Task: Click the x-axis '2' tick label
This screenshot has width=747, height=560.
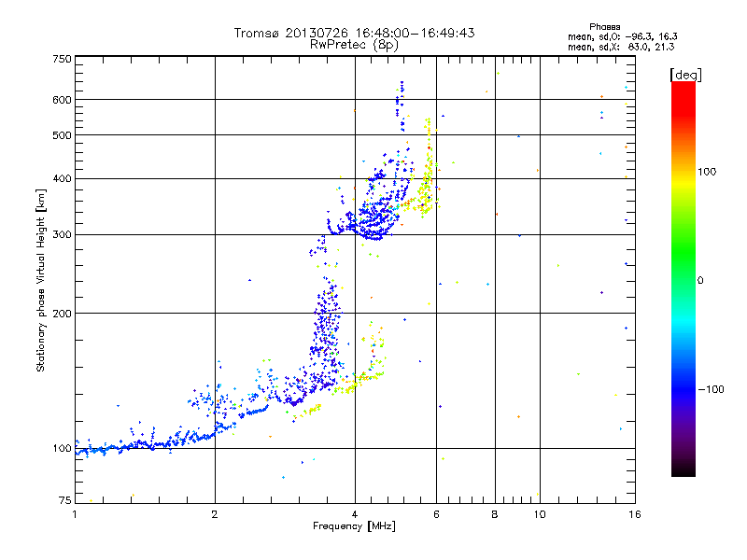Action: 215,514
